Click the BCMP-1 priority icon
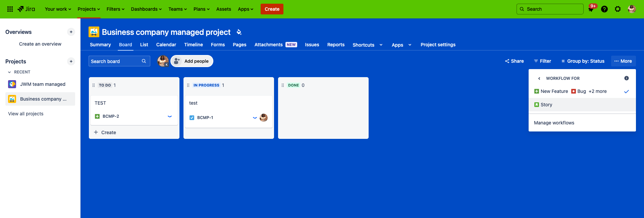The image size is (644, 218). 255,118
